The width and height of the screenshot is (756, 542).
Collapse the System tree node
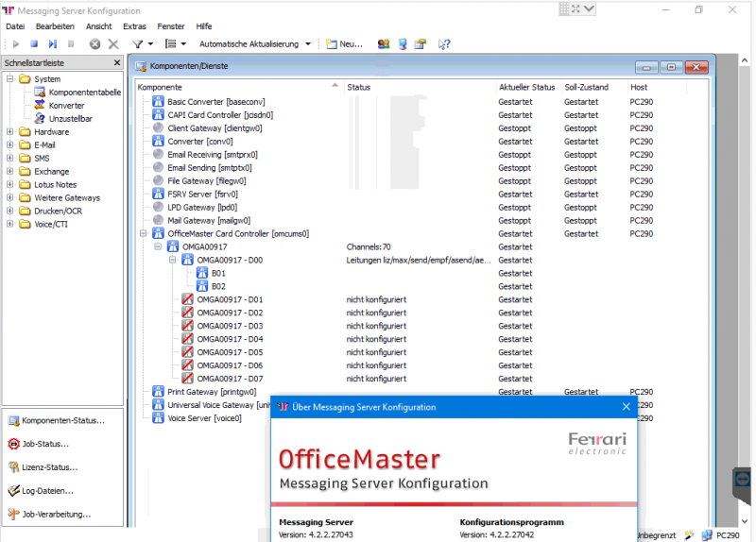pyautogui.click(x=9, y=78)
